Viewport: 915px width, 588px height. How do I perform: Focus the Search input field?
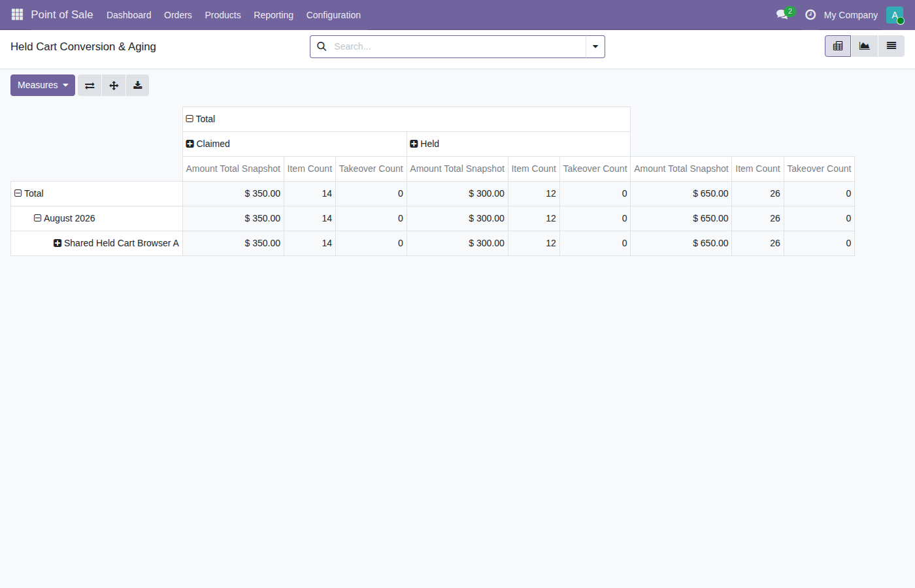coord(457,46)
